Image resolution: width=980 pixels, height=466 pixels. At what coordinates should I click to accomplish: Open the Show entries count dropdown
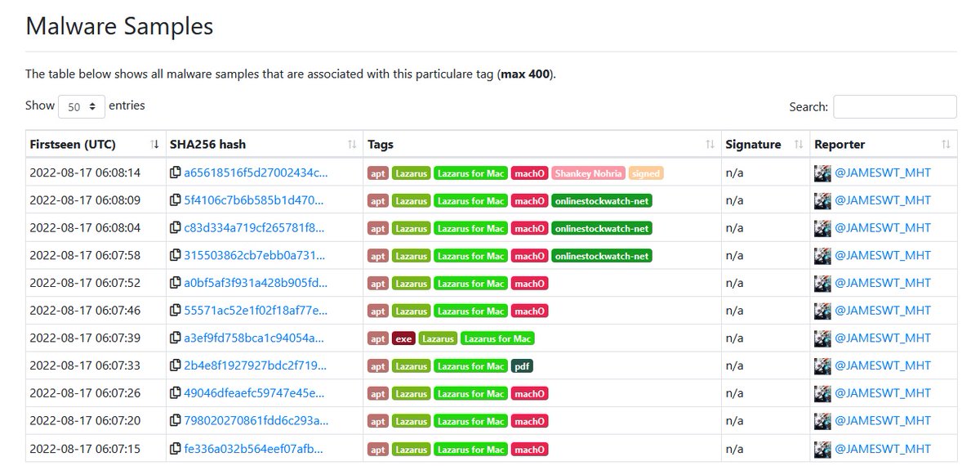coord(82,106)
